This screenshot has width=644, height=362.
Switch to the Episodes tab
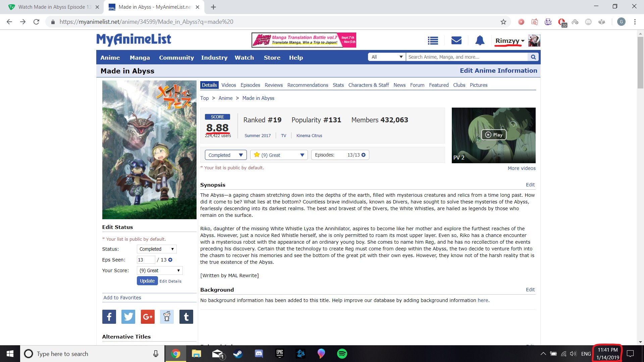tap(250, 85)
